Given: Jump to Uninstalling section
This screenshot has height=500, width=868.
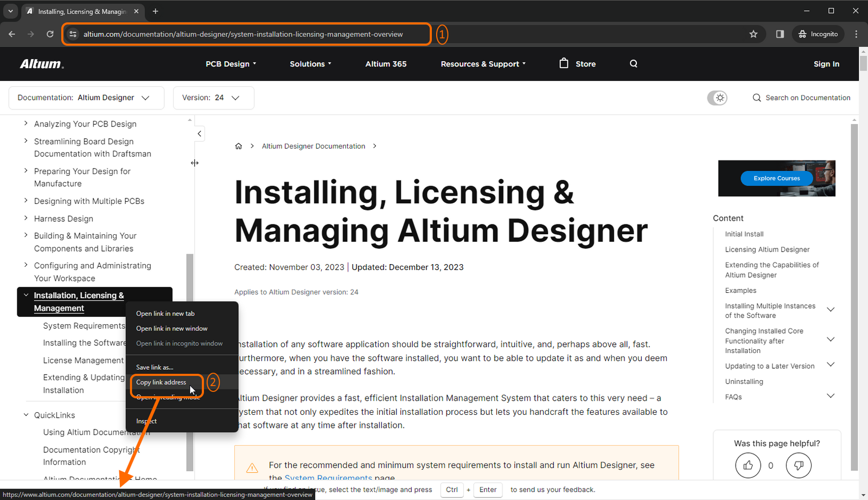Looking at the screenshot, I should 744,382.
